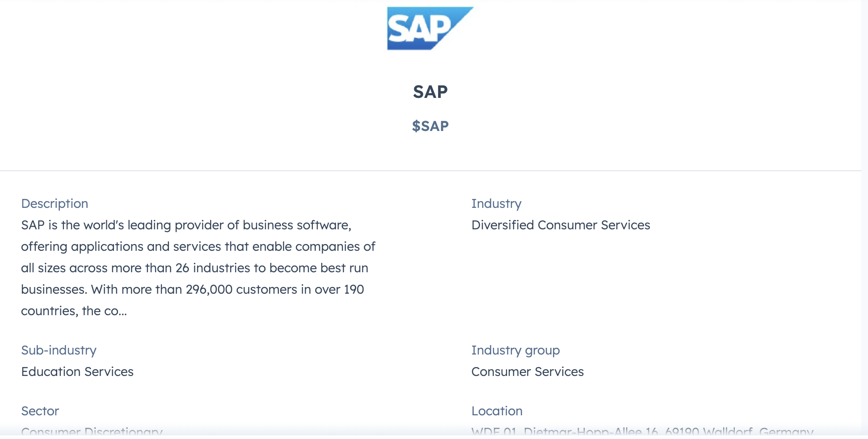Click the divider line below the ticker

(430, 171)
